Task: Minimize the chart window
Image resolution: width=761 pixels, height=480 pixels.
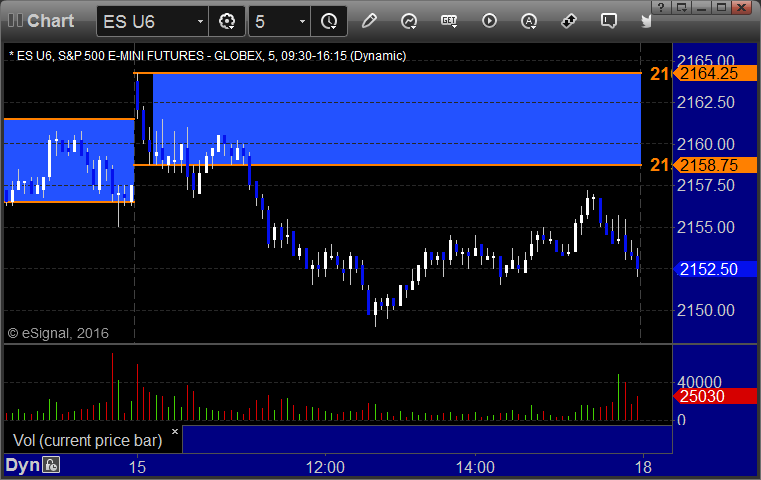Action: (701, 7)
